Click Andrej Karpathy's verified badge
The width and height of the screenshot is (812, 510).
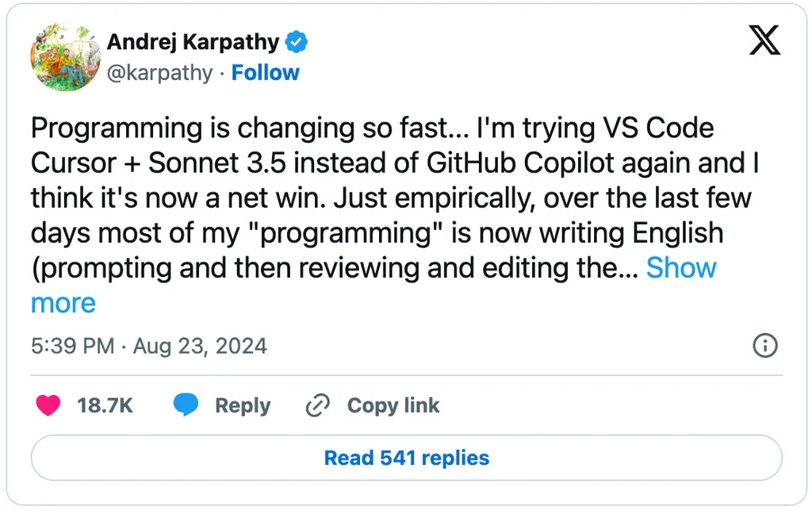coord(295,41)
